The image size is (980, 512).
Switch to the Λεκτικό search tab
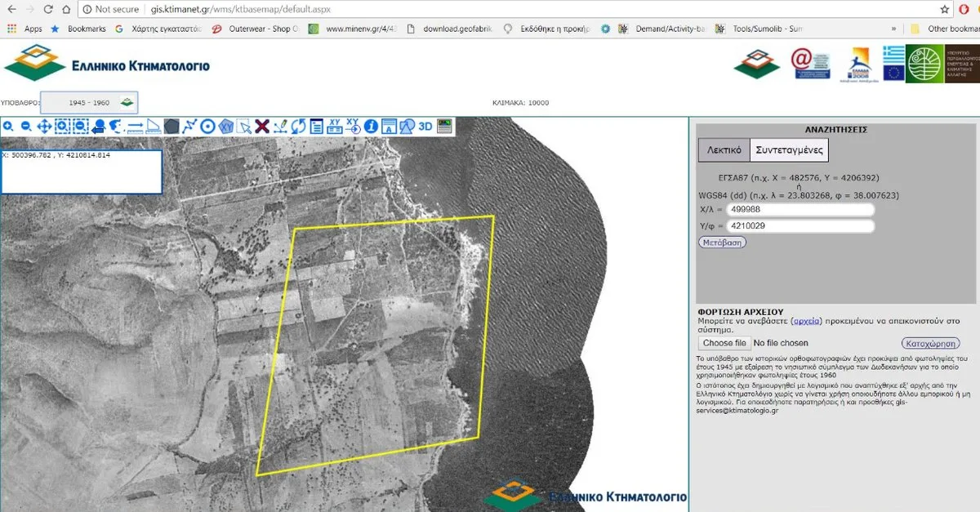724,150
